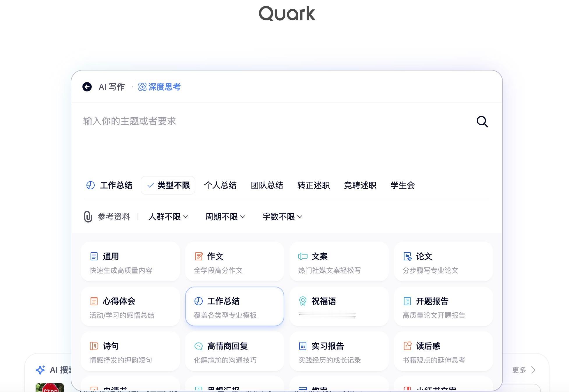
Task: Click the stop sign thumbnail
Action: click(x=50, y=388)
